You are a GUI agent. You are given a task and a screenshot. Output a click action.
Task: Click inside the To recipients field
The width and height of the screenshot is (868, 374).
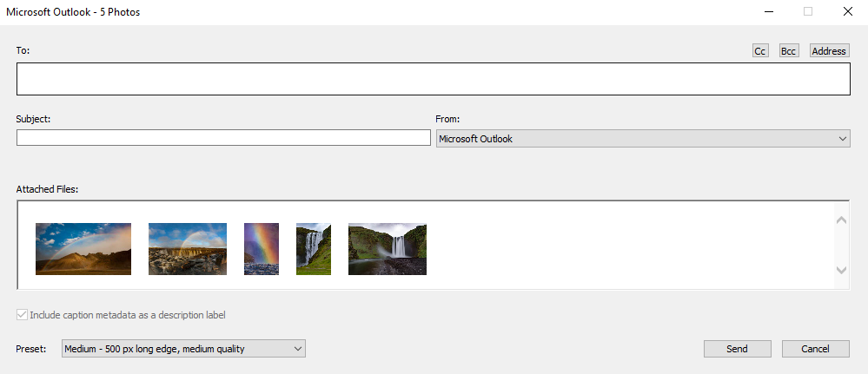pos(434,79)
